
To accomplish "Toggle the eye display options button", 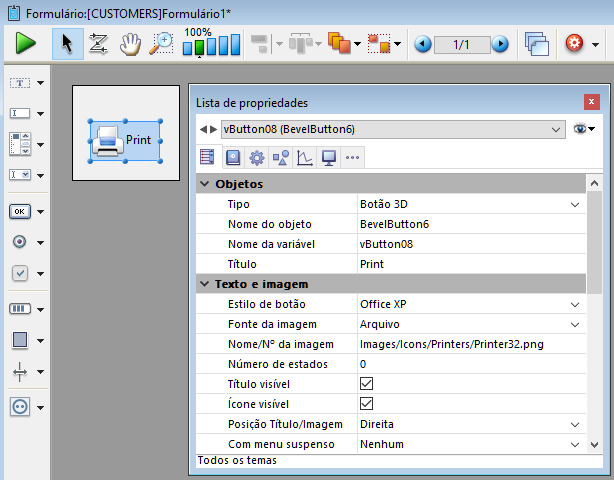I will pyautogui.click(x=581, y=129).
